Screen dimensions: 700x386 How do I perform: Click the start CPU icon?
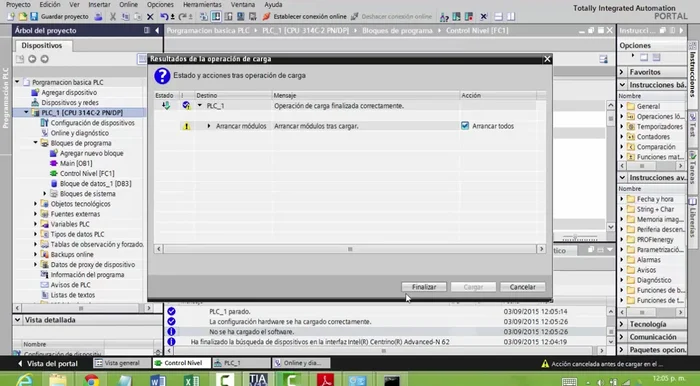pyautogui.click(x=456, y=17)
